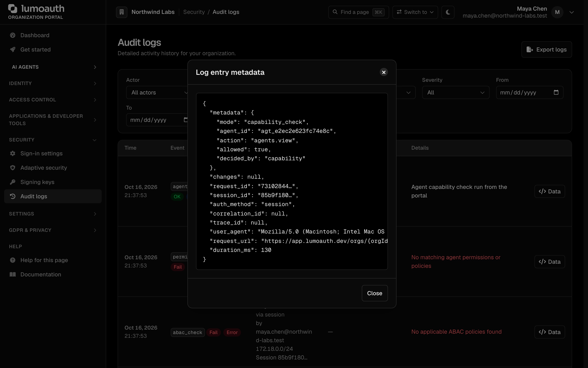Open the Severity All dropdown
588x368 pixels.
pos(455,92)
